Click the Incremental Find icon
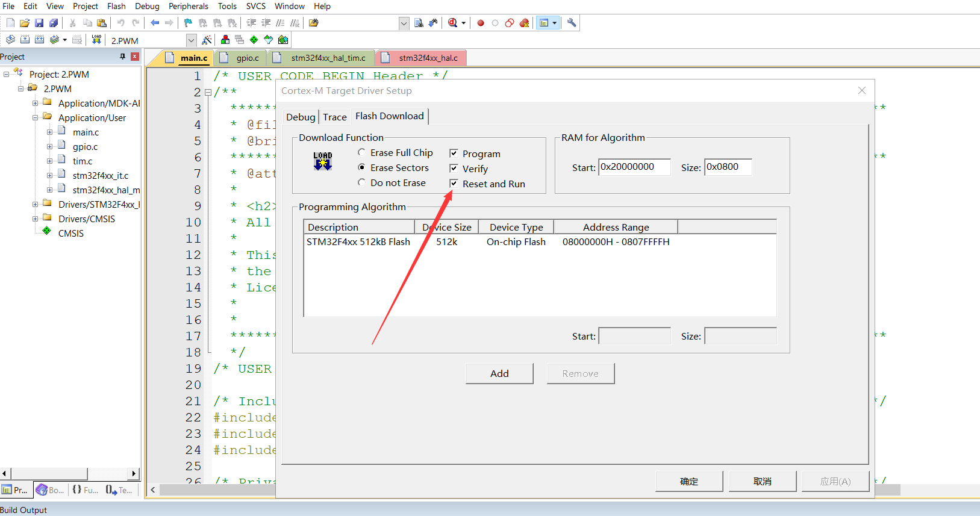This screenshot has height=516, width=980. [433, 23]
